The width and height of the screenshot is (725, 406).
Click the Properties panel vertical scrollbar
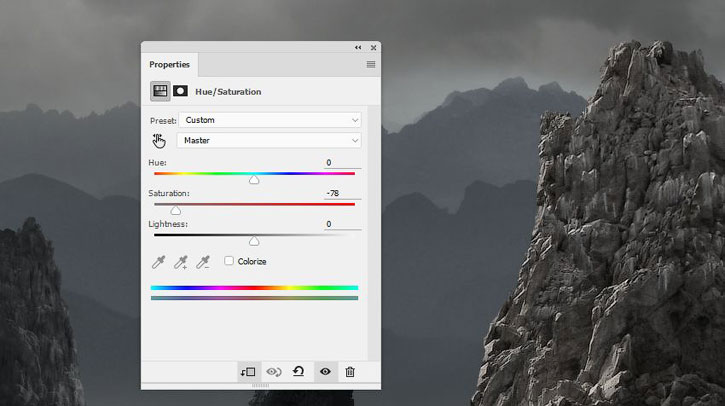(x=374, y=234)
